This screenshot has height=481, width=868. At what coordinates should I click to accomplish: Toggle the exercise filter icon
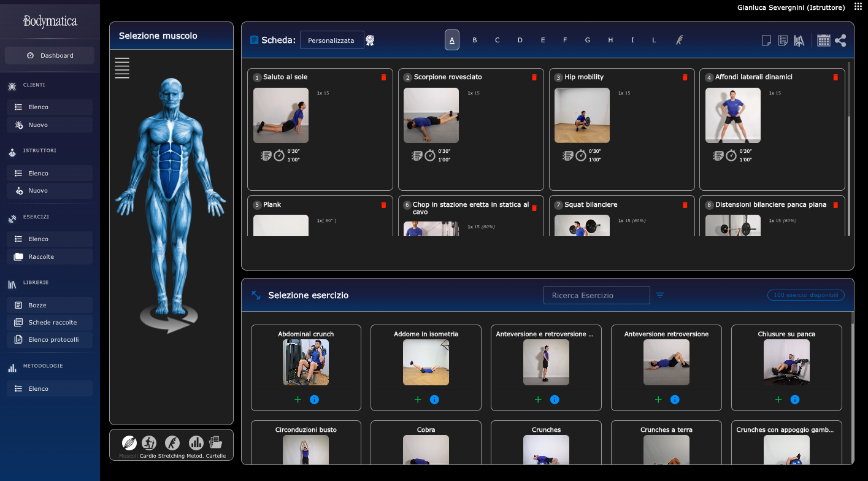tap(660, 295)
